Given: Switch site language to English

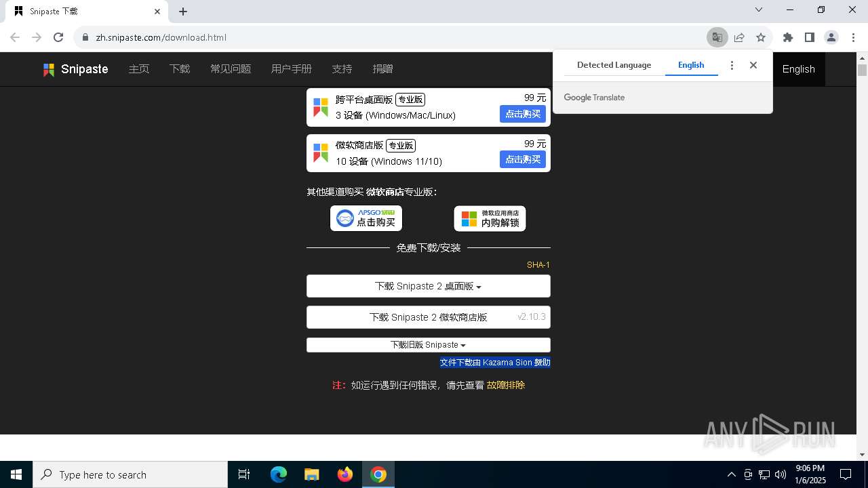Looking at the screenshot, I should [798, 69].
